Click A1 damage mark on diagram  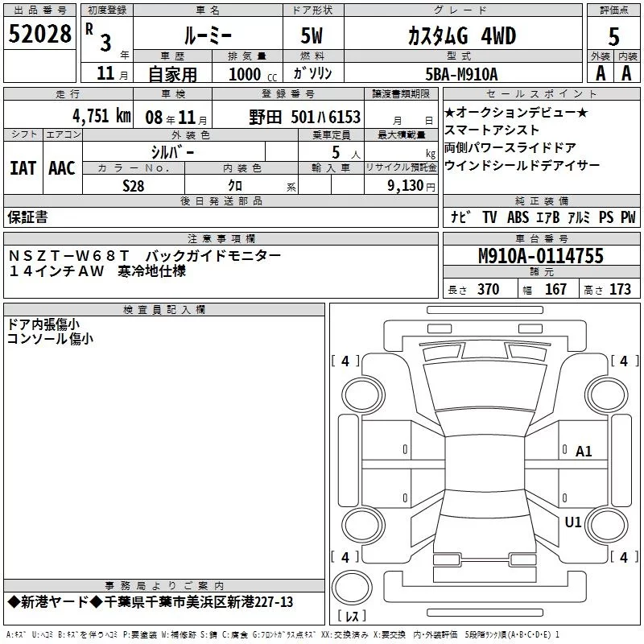584,452
